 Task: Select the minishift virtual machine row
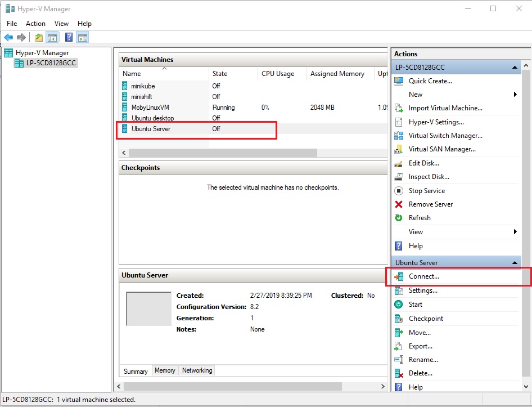pyautogui.click(x=253, y=97)
